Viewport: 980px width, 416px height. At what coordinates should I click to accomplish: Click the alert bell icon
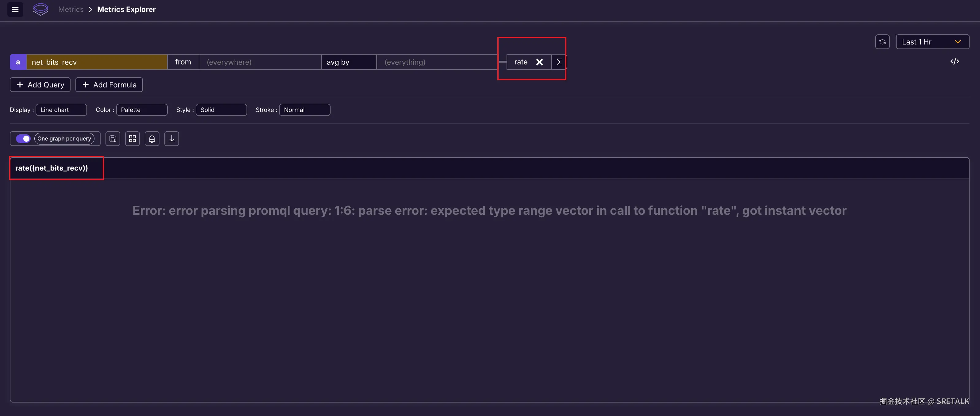point(152,139)
